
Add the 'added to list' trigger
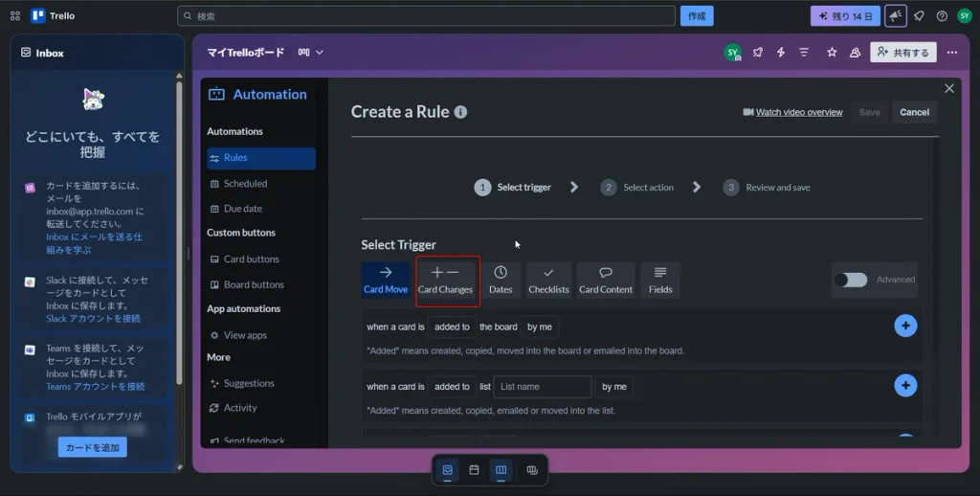pos(905,385)
